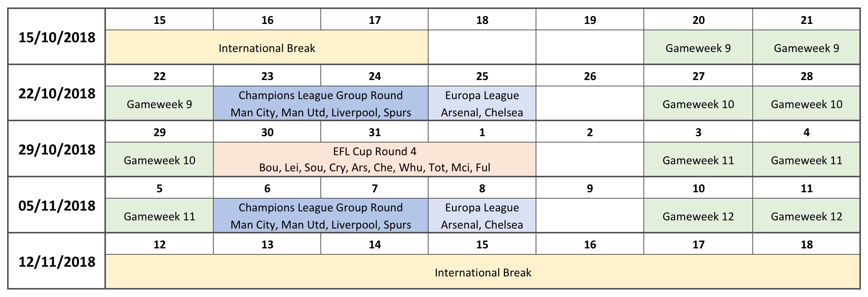The height and width of the screenshot is (297, 868).
Task: Select the full-week International Break bottom row
Action: pos(483,272)
